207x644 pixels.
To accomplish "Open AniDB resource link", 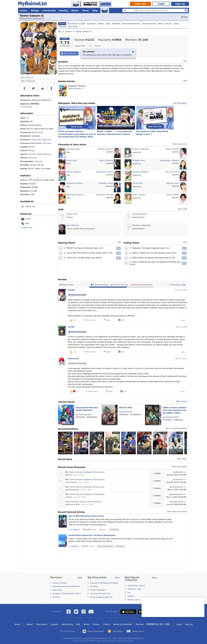I will 28,219.
